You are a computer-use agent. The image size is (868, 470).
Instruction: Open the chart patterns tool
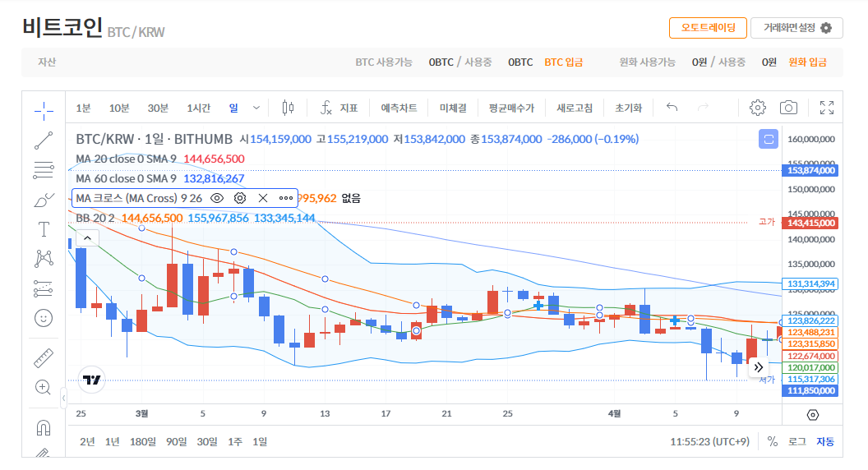coord(44,259)
